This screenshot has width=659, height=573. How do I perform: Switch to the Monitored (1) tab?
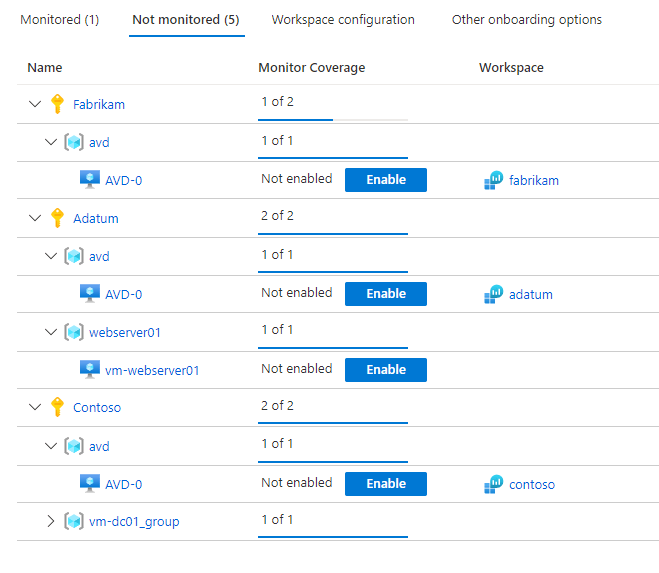[x=59, y=20]
